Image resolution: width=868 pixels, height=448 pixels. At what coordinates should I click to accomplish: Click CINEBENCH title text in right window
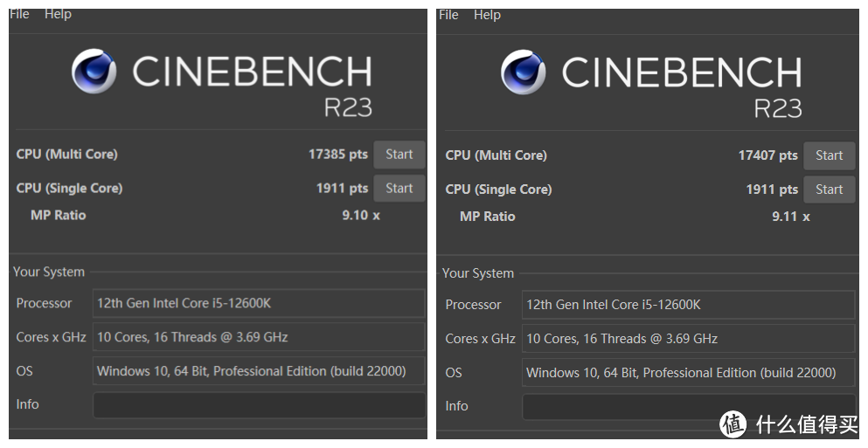click(x=682, y=72)
